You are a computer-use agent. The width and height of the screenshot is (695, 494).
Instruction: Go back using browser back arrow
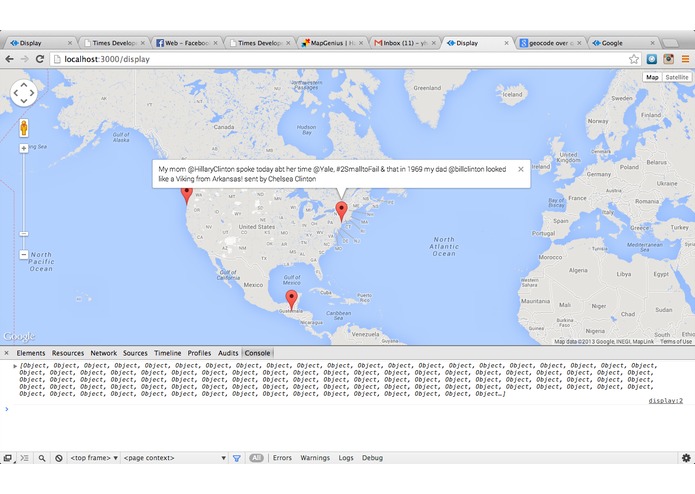10,59
